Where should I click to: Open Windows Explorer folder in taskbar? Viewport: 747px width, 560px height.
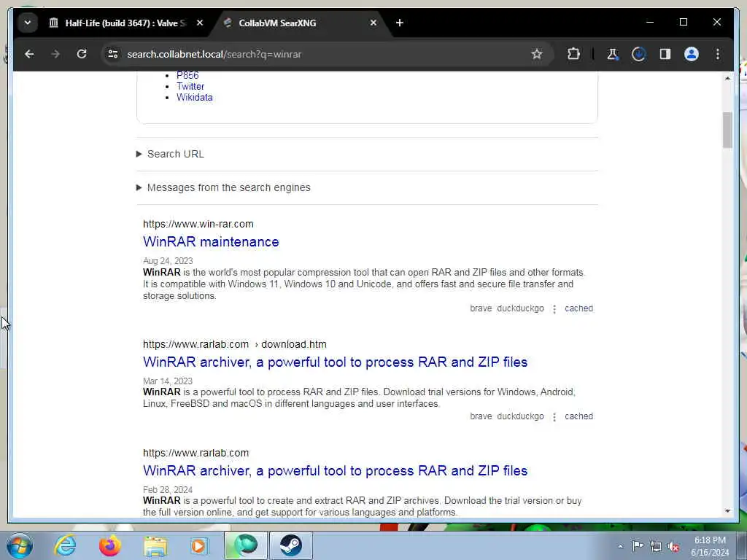(155, 545)
